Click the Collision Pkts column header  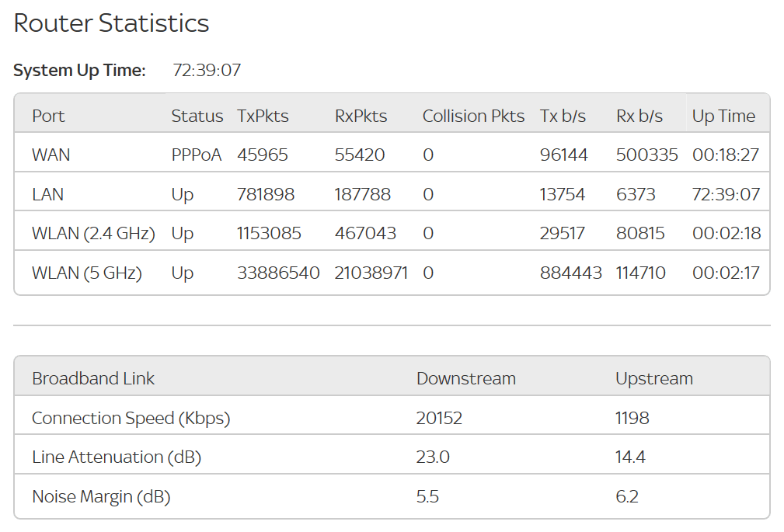pyautogui.click(x=473, y=116)
